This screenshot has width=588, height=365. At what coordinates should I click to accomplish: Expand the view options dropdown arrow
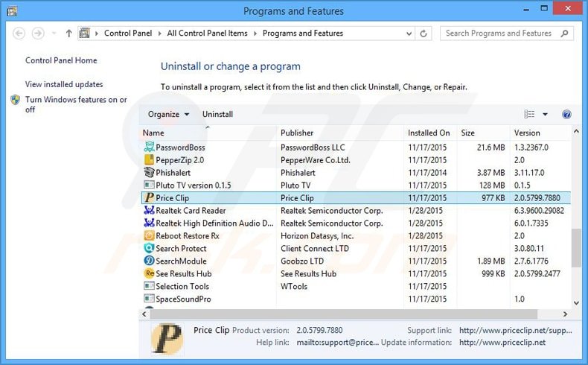coord(546,115)
